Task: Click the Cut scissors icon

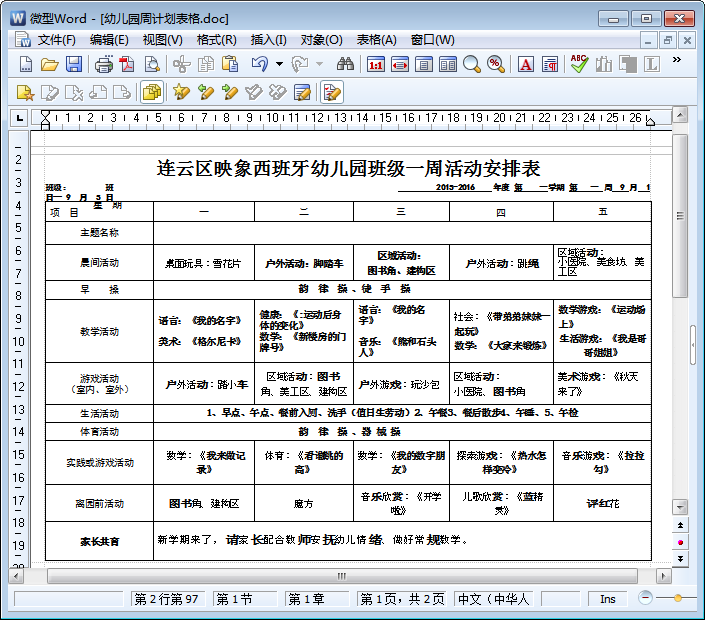Action: click(x=182, y=65)
